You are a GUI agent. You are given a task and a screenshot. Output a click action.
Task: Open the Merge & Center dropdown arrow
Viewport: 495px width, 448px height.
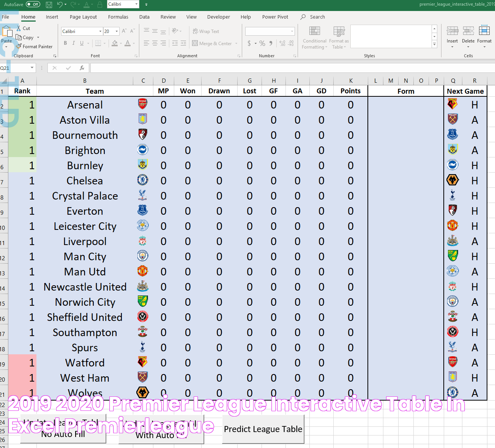pos(236,44)
